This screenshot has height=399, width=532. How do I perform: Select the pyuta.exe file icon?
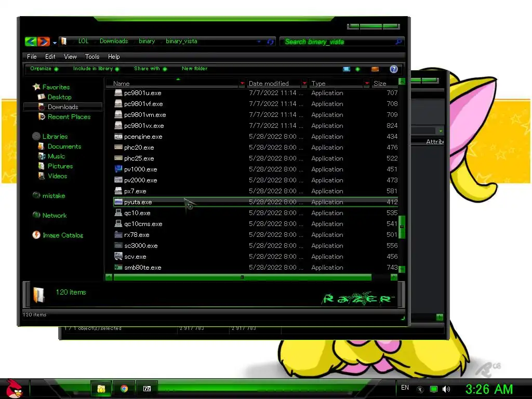[118, 202]
